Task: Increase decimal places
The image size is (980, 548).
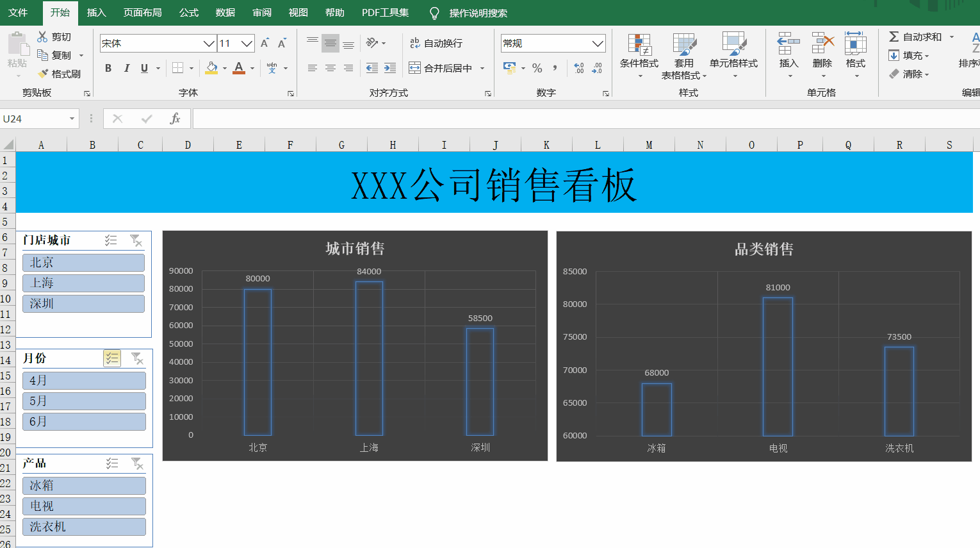Action: click(579, 68)
